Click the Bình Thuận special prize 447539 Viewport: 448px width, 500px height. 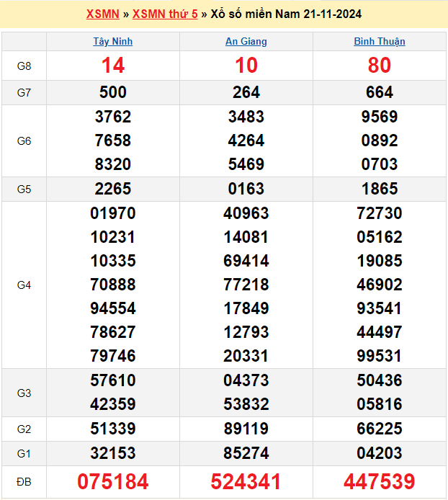click(x=380, y=481)
